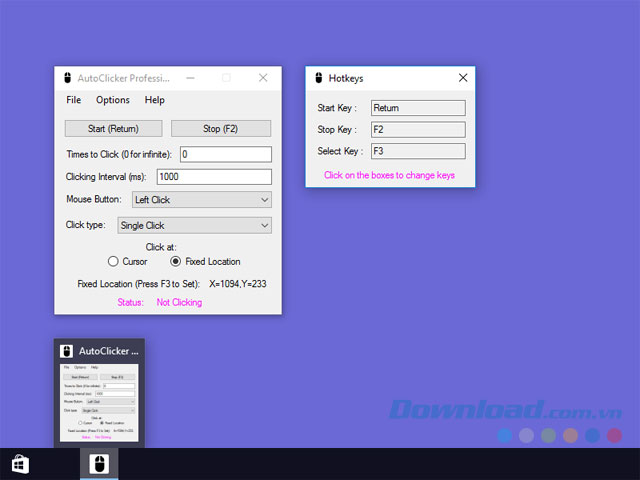Screen dimensions: 640x480
Task: Click the mouse icon on taskbar preview header
Action: click(67, 351)
